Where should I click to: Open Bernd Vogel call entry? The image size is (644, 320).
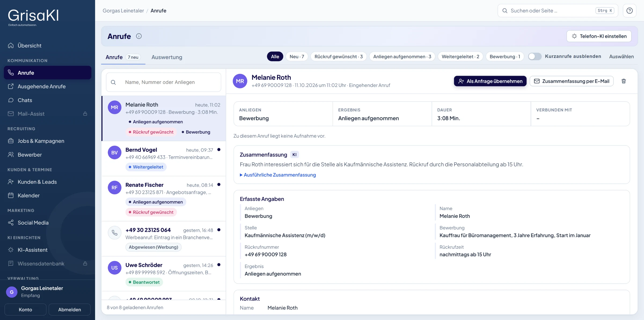click(164, 159)
